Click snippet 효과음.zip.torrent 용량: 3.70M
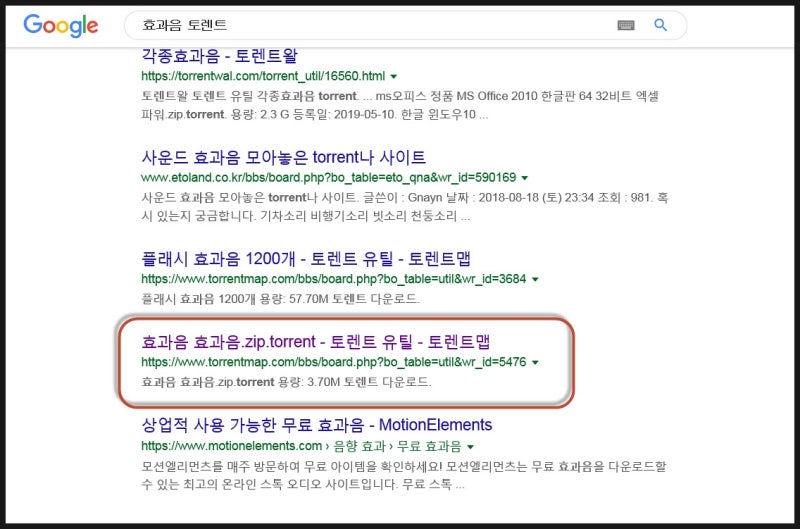The image size is (800, 529). (286, 382)
